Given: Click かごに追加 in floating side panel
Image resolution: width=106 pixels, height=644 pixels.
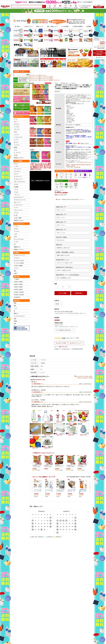Looking at the screenshot, I should point(99,51).
